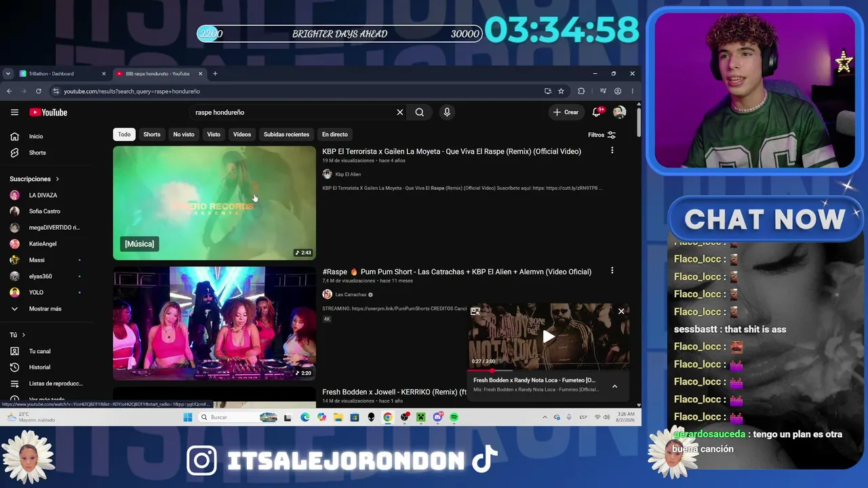This screenshot has width=868, height=488.
Task: Close the miniplayer
Action: pyautogui.click(x=621, y=311)
